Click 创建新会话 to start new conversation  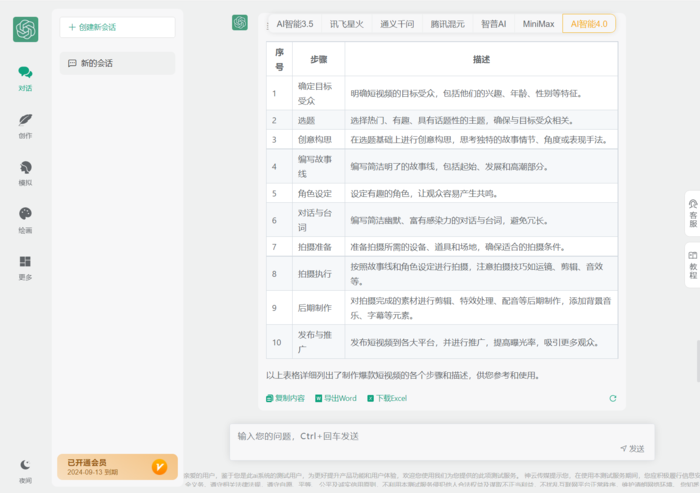pos(117,27)
